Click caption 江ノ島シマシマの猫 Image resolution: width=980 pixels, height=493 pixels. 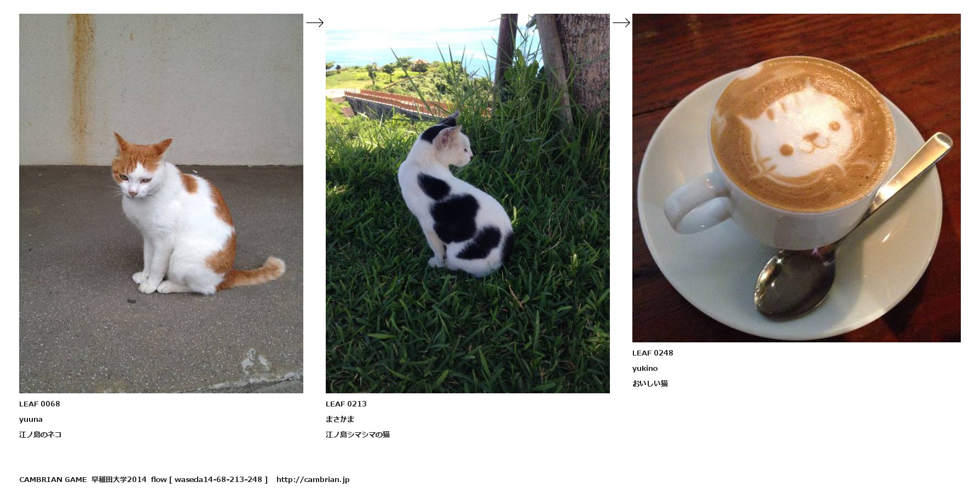point(358,434)
